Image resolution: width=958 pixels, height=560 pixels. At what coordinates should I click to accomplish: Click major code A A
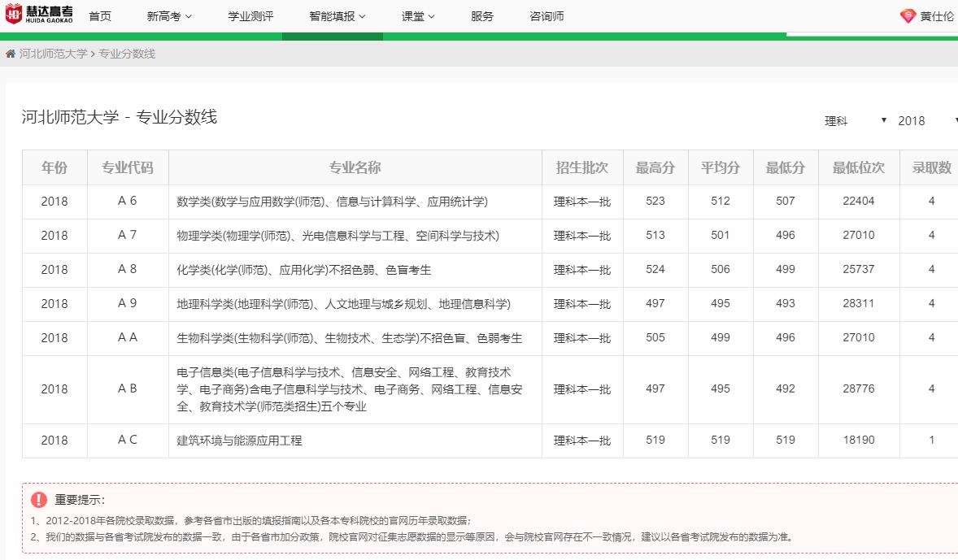click(x=127, y=338)
